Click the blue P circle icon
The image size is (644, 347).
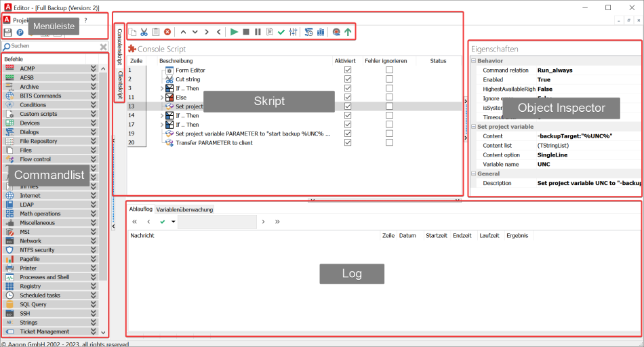(20, 33)
